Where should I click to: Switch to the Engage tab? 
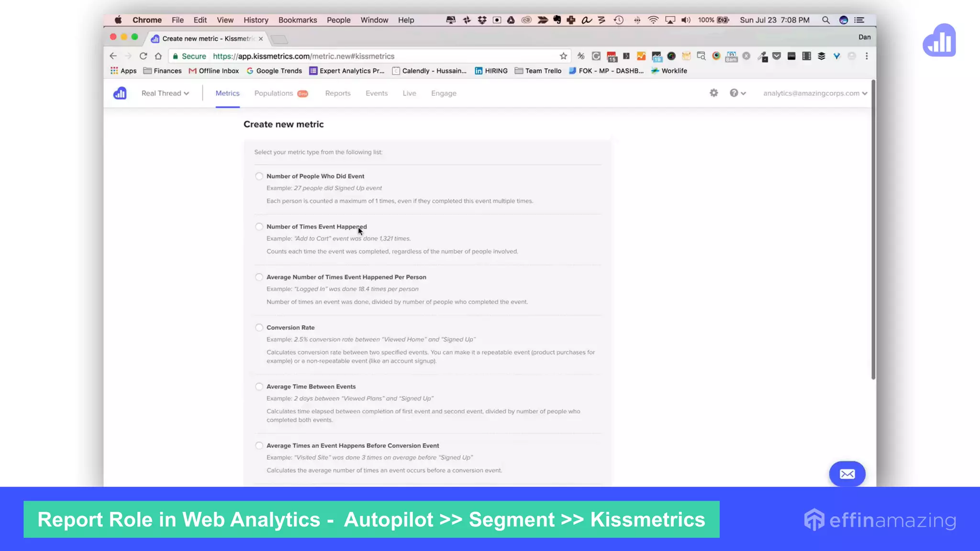(x=444, y=93)
